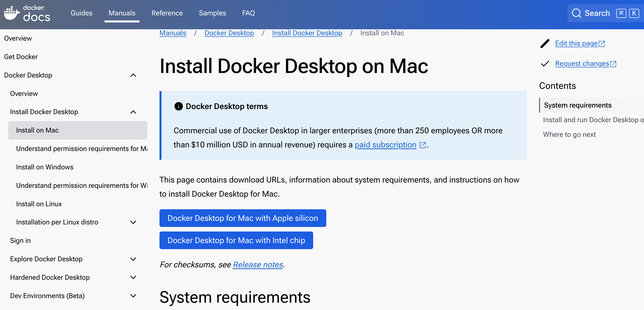The height and width of the screenshot is (310, 644).
Task: Expand Installation per Linux distro
Action: (x=133, y=222)
